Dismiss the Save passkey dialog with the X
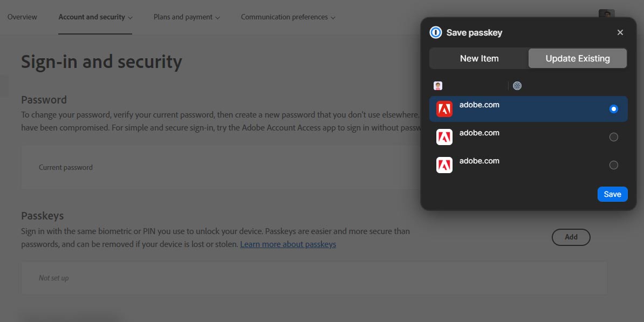 pos(620,32)
